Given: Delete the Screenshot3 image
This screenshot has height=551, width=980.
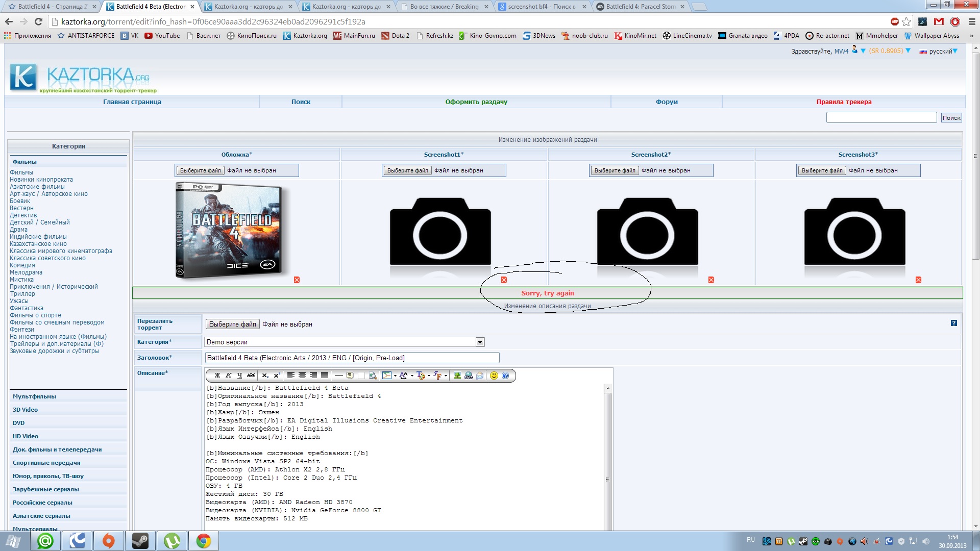Looking at the screenshot, I should [918, 280].
